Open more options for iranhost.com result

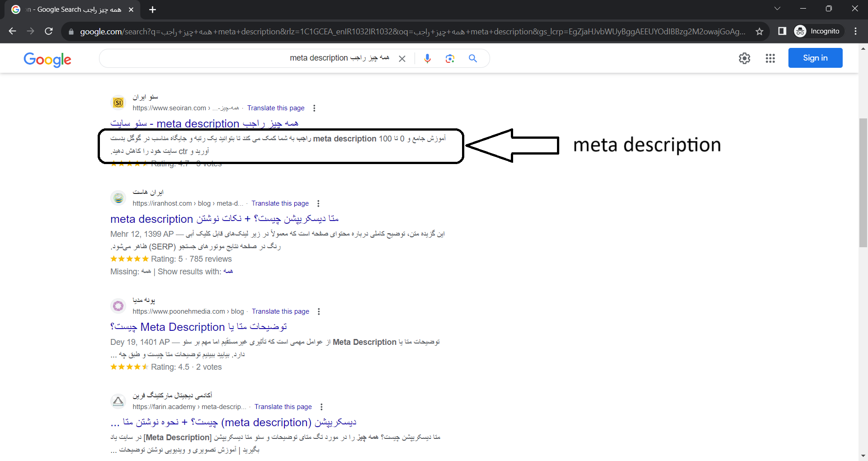(318, 203)
